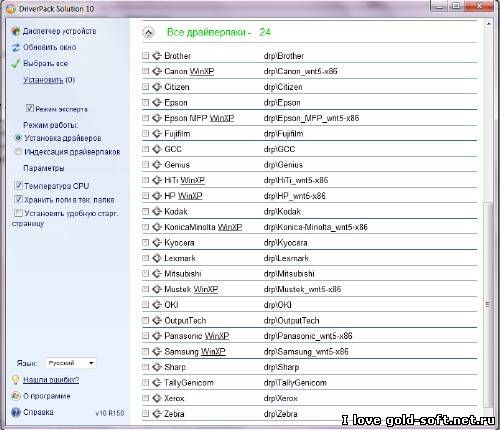
Task: Click the arrow icon in the GCC row
Action: pyautogui.click(x=157, y=149)
